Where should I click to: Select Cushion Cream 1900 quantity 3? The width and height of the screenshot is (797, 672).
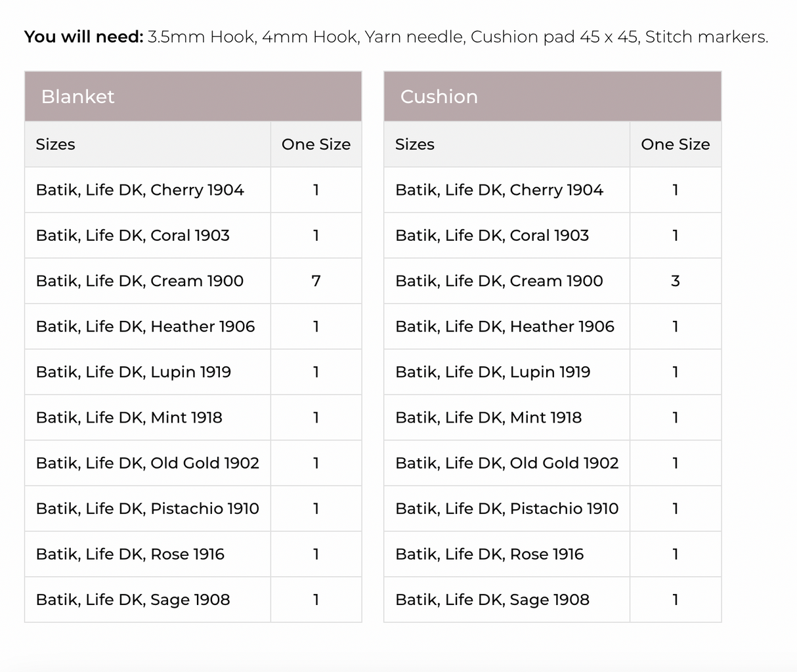coord(675,281)
